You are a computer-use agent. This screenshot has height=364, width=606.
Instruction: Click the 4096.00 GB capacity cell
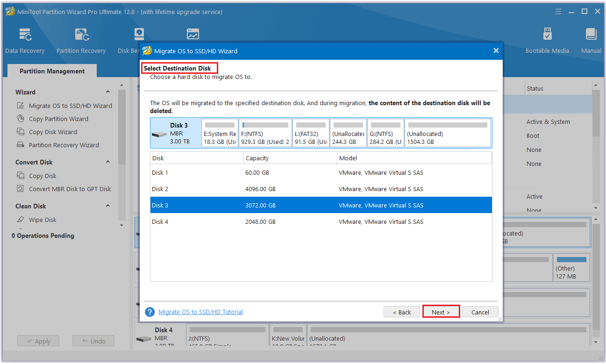(x=260, y=189)
